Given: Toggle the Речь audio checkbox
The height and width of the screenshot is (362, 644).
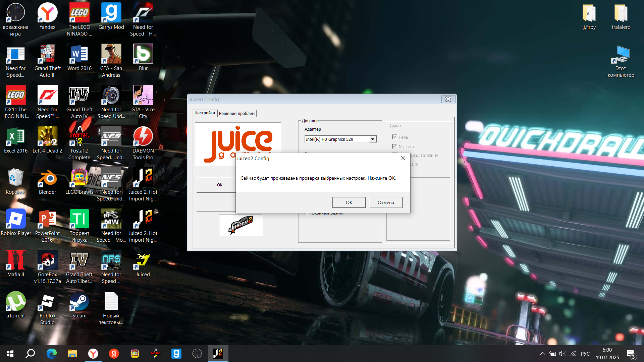Looking at the screenshot, I should coord(394,137).
